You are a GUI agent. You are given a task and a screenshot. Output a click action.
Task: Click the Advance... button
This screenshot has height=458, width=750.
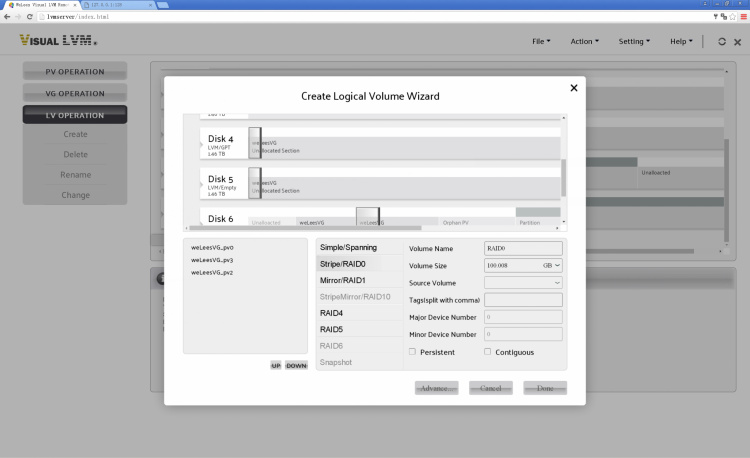point(436,388)
